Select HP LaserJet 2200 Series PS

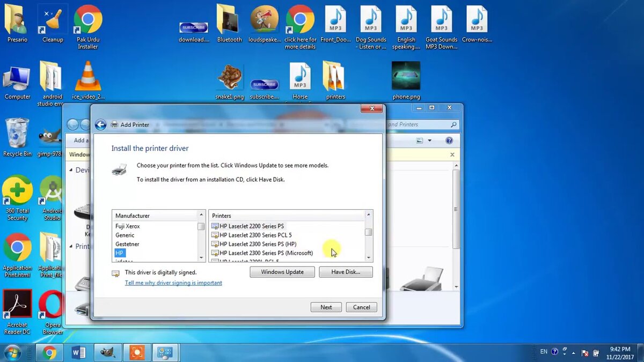[248, 226]
